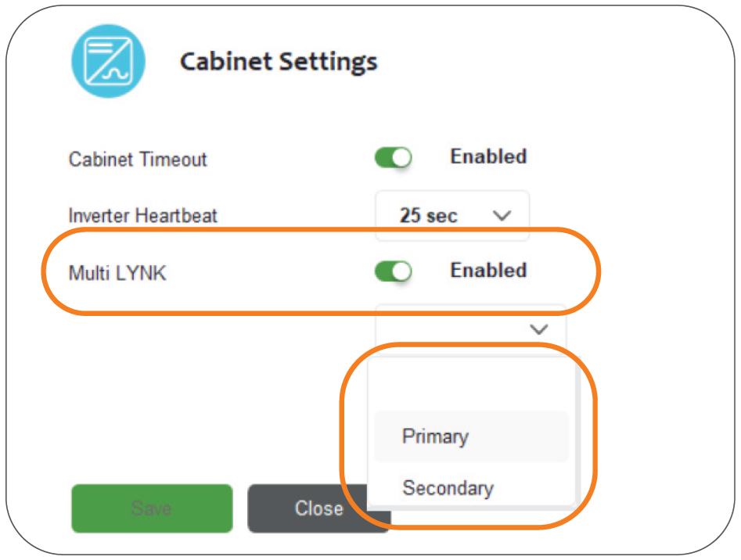Click the chevron below Multi LYNK toggle

[x=538, y=329]
